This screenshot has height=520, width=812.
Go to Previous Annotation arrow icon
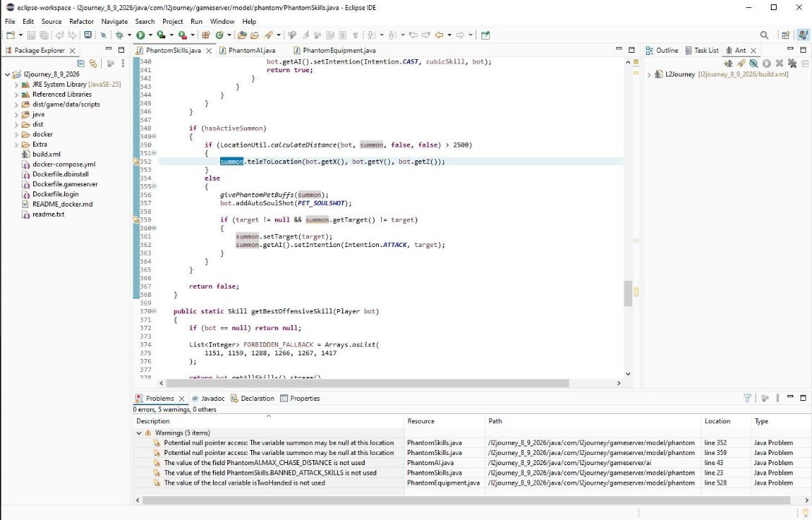coord(392,35)
